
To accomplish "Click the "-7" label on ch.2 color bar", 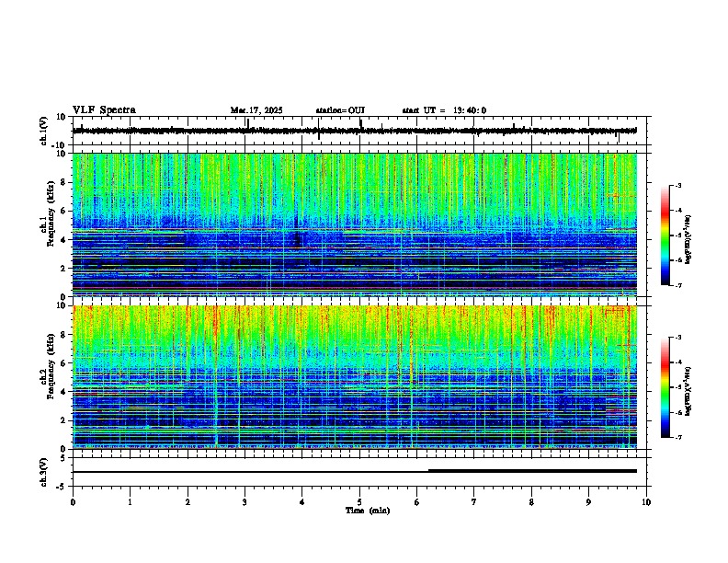I will pos(677,437).
